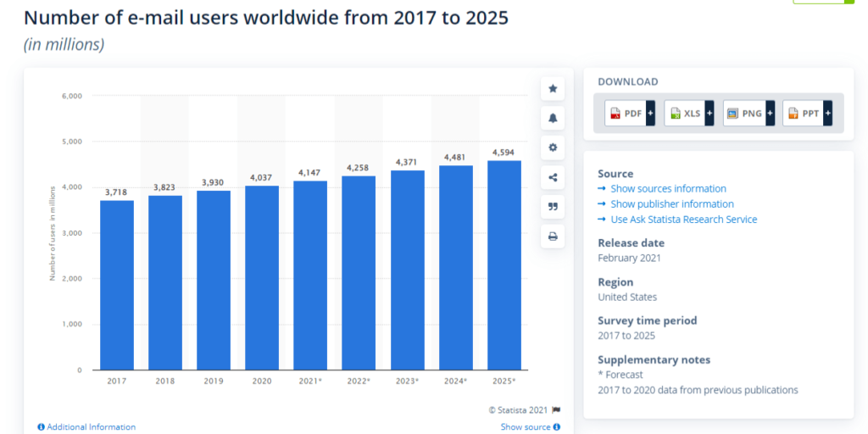
Task: Click the 2019 bar labeled 3,930
Action: pyautogui.click(x=214, y=280)
